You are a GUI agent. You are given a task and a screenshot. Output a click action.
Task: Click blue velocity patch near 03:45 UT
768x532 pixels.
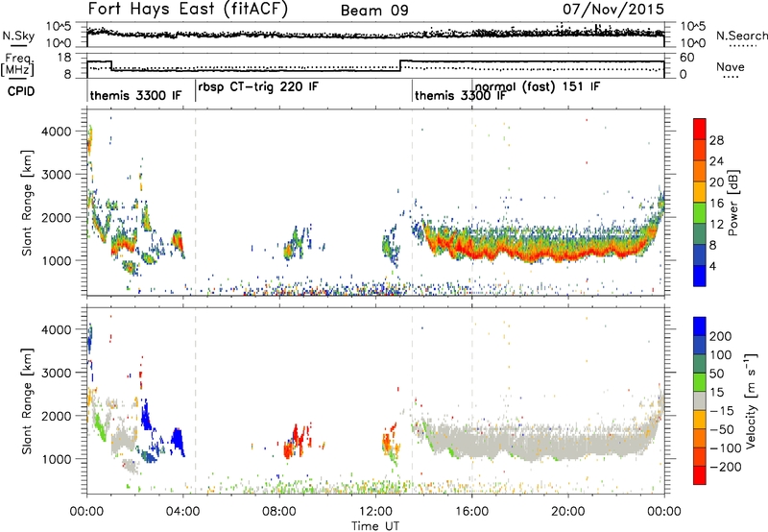point(178,440)
